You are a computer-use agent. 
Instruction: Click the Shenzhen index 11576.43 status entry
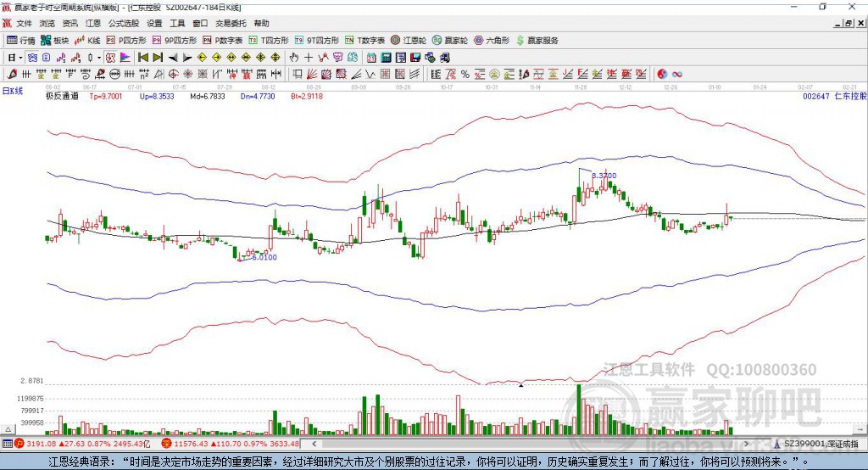click(231, 444)
